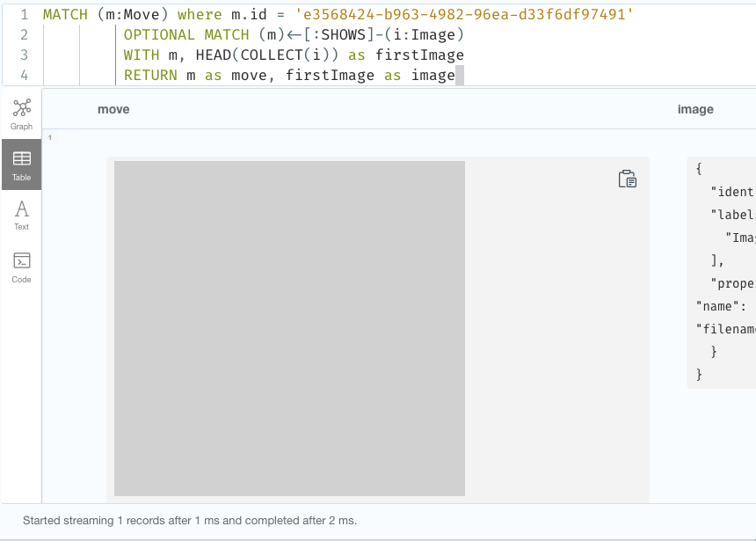Click the row number 1 cell
The width and height of the screenshot is (756, 541).
point(49,137)
